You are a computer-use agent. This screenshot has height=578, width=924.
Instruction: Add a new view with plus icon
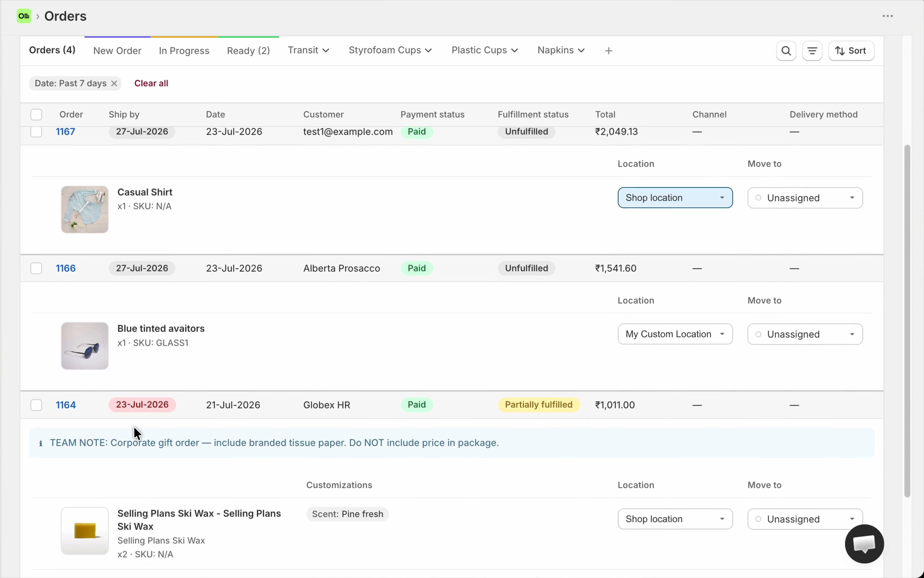[x=609, y=51]
